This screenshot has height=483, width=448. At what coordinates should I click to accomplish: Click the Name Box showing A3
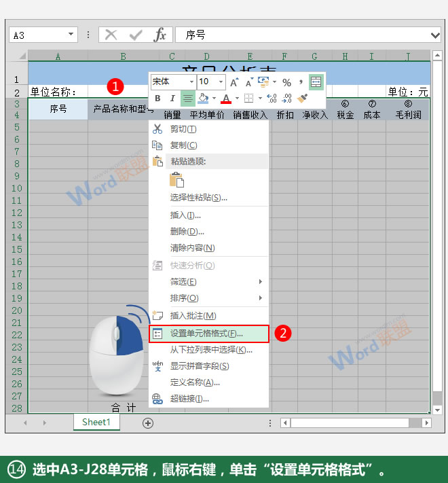[x=38, y=35]
